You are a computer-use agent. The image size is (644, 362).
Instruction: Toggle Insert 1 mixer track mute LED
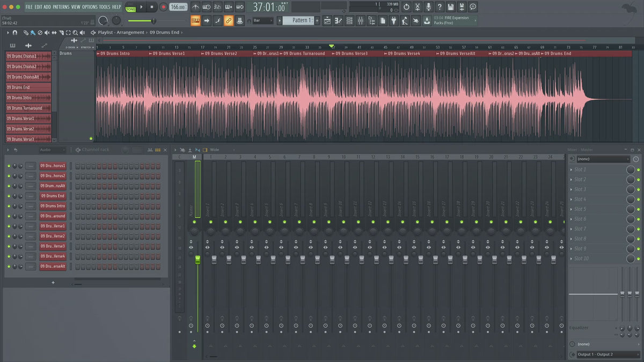[210, 221]
